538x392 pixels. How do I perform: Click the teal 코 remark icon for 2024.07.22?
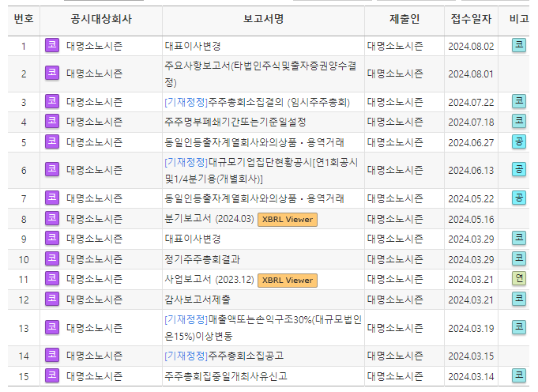pyautogui.click(x=519, y=102)
